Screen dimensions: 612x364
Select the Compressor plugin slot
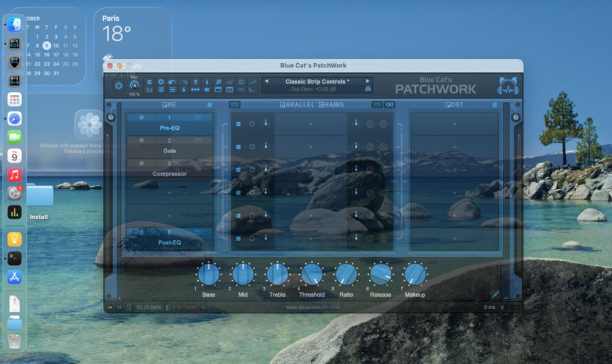click(x=169, y=174)
